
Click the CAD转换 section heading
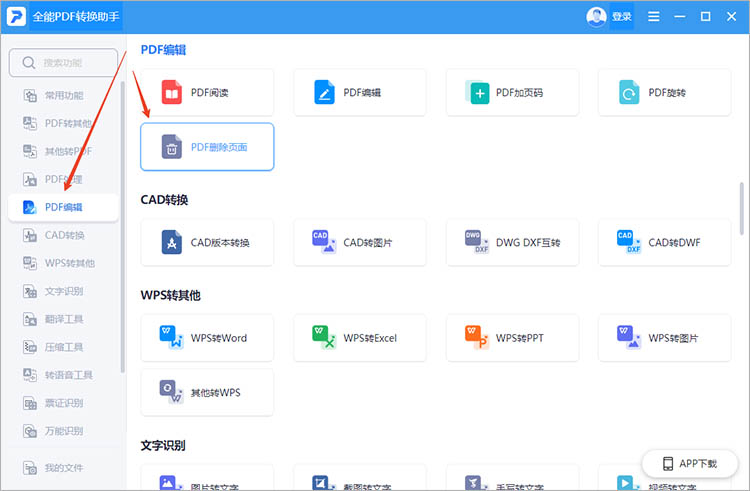click(x=164, y=199)
